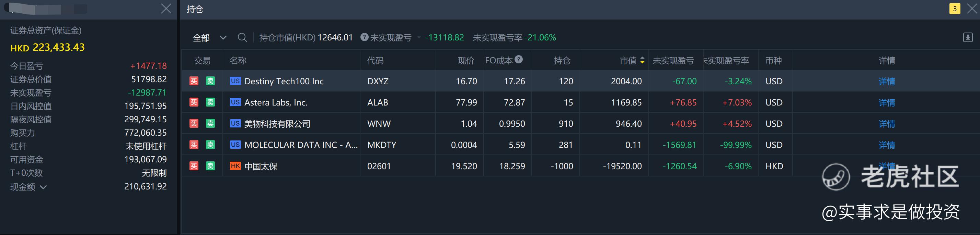The width and height of the screenshot is (980, 235).
Task: Click 今日盈亏 value +1477.18
Action: click(x=148, y=66)
